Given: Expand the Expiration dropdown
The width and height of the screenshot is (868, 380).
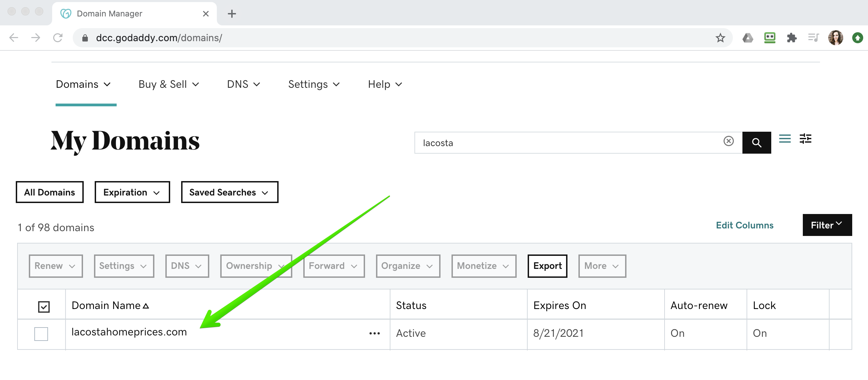Looking at the screenshot, I should (x=132, y=192).
